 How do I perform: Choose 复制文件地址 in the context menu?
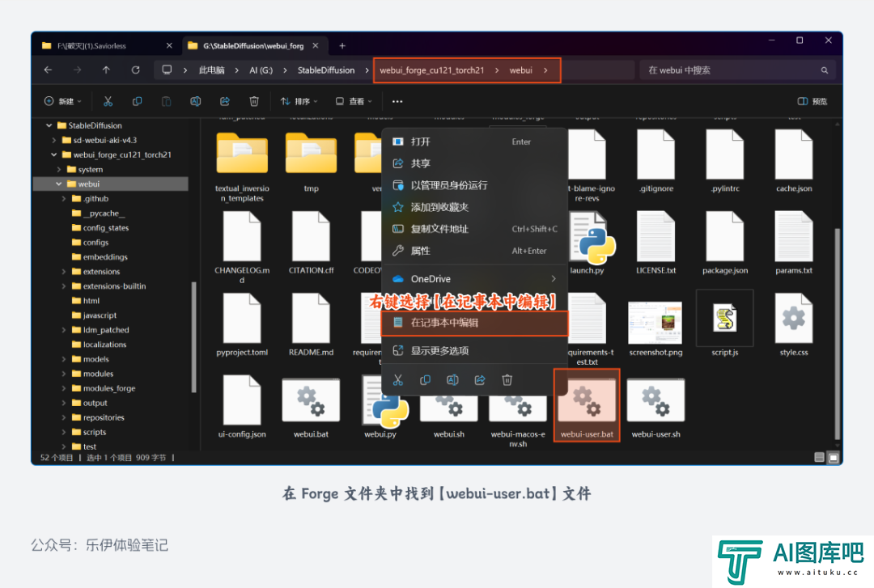(475, 229)
